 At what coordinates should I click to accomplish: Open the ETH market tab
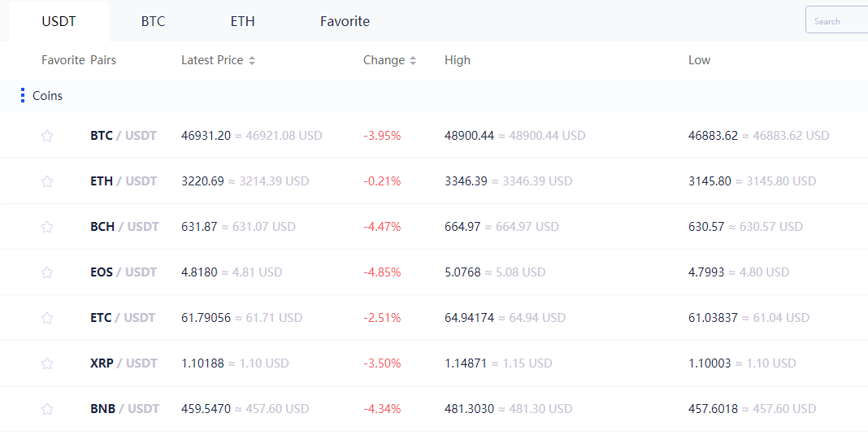242,21
